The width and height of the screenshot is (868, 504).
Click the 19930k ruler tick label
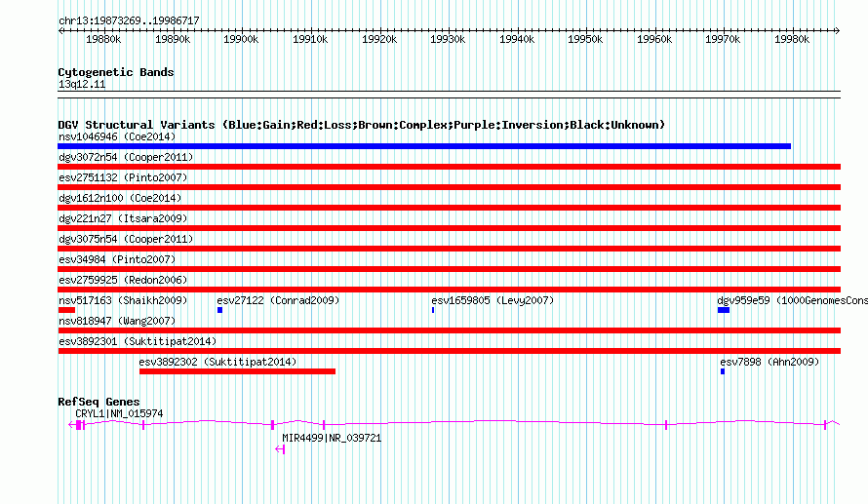click(x=448, y=39)
